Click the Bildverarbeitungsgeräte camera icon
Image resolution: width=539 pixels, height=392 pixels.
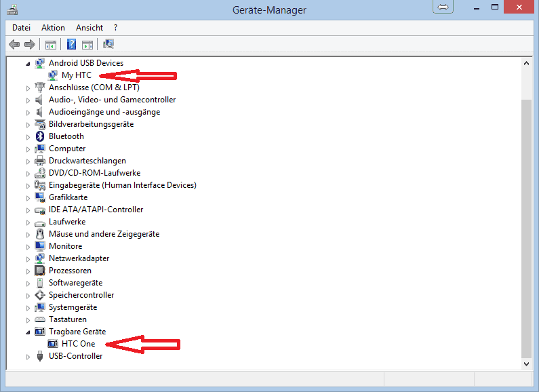tap(40, 124)
